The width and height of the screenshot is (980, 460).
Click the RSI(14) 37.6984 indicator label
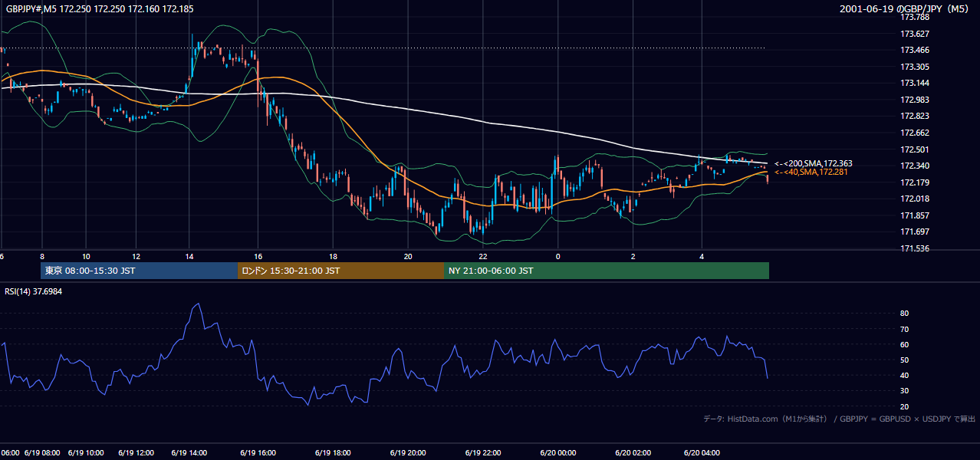(x=34, y=291)
